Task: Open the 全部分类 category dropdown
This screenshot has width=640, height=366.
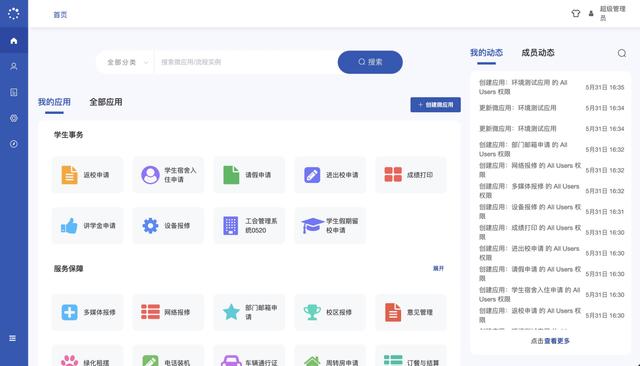Action: (x=126, y=62)
